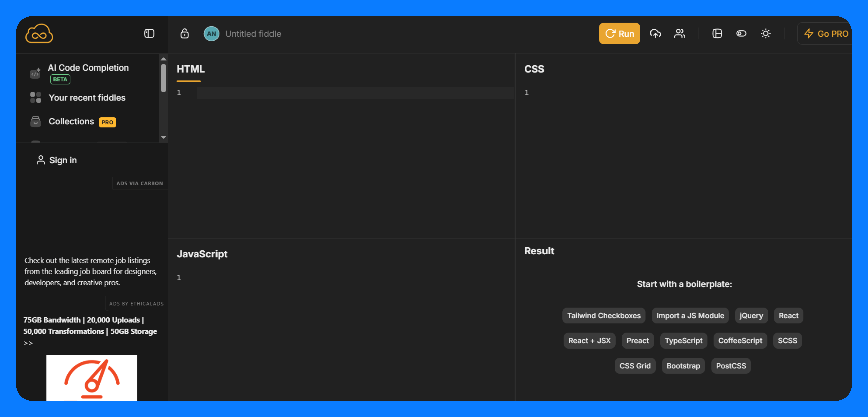Image resolution: width=868 pixels, height=417 pixels.
Task: Change editor layout using the layout icon
Action: (x=717, y=33)
